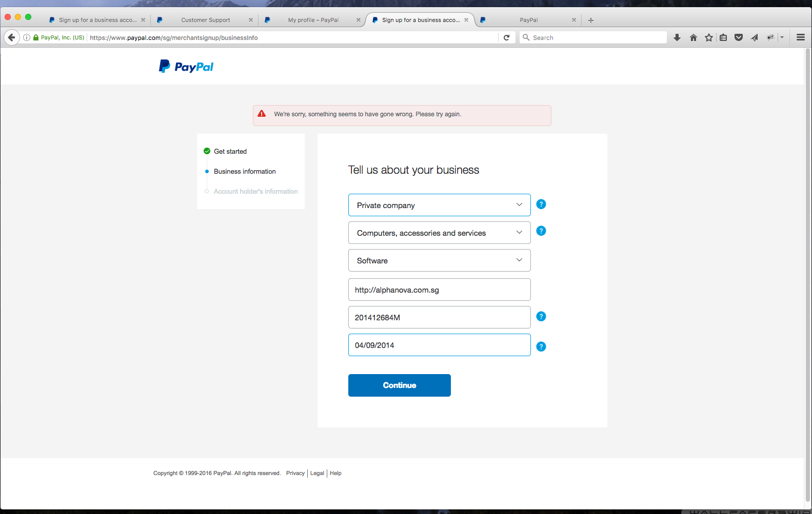
Task: Select the active Sign up business account tab
Action: 421,20
